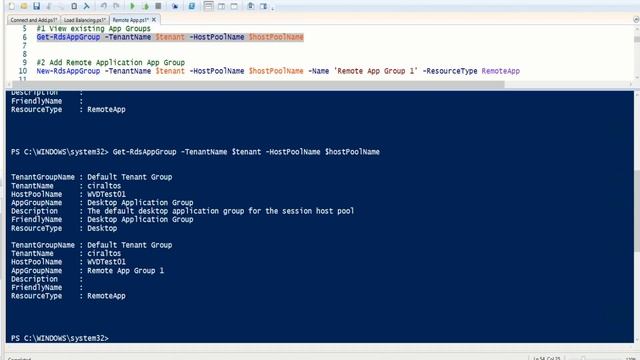Show Script Pane Right layout
Image resolution: width=640 pixels, height=360 pixels.
point(221,6)
